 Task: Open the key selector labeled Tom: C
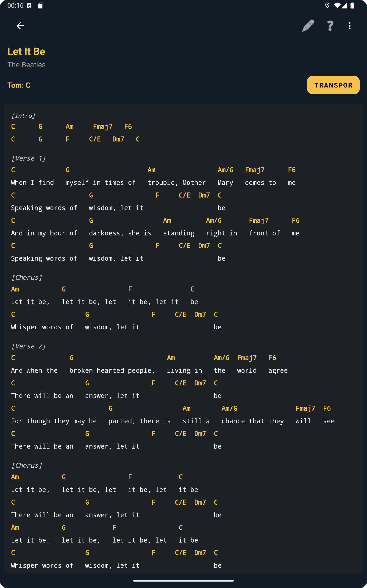(x=19, y=85)
